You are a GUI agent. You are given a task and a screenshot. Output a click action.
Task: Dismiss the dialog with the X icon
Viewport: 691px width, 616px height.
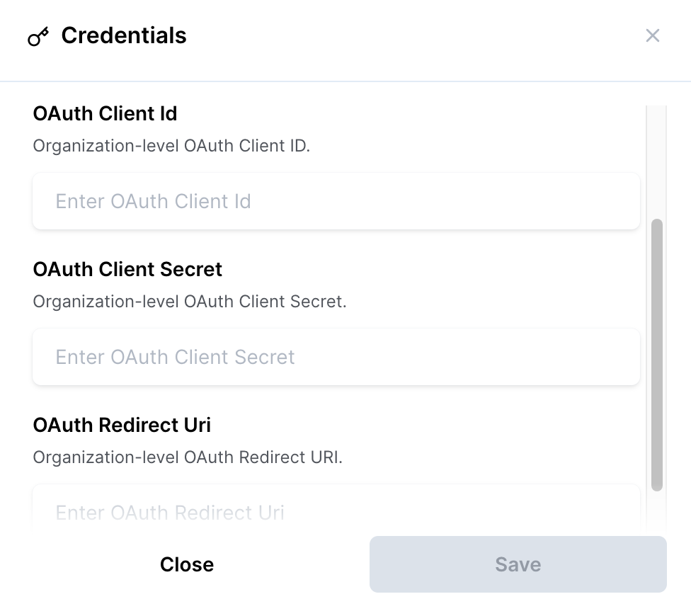point(652,35)
